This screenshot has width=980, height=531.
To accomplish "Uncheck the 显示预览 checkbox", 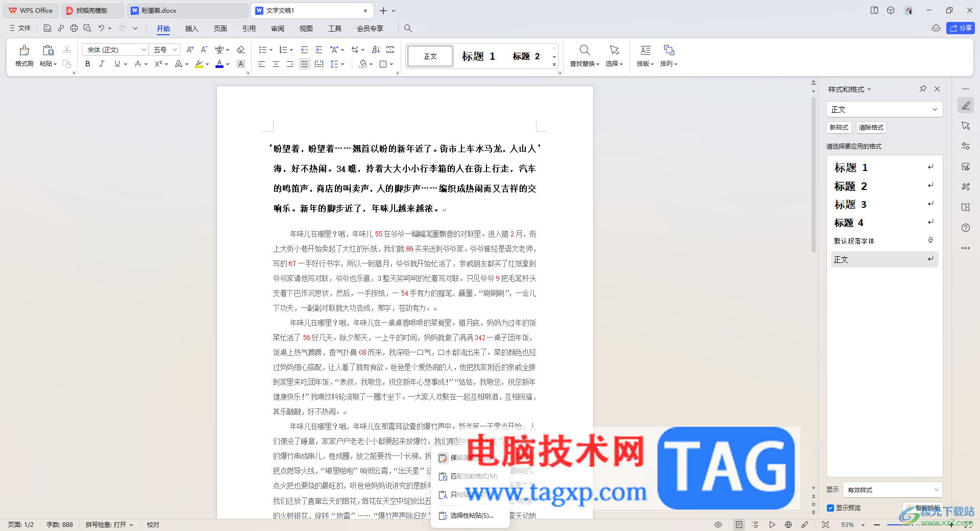I will pyautogui.click(x=830, y=508).
